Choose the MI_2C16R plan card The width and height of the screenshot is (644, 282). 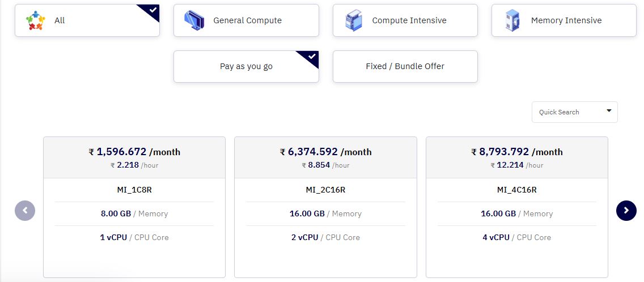(325, 207)
